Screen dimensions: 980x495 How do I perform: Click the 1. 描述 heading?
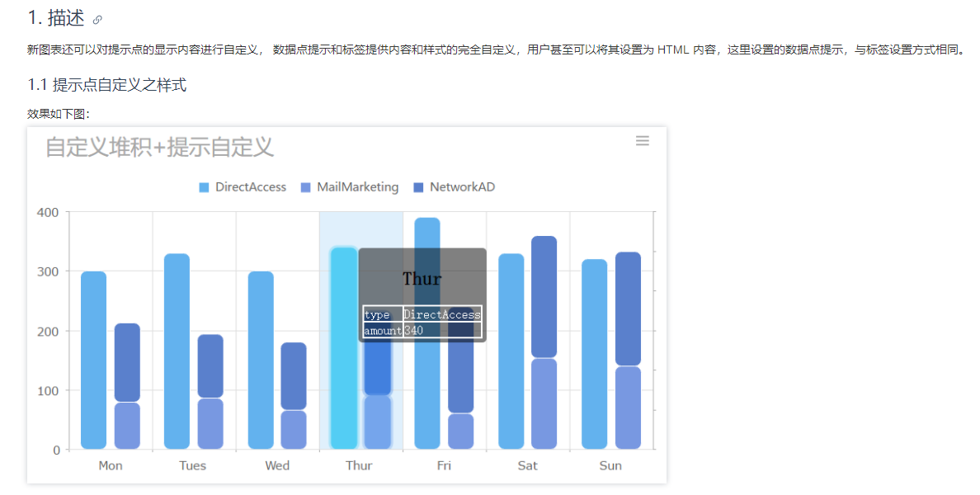point(55,18)
